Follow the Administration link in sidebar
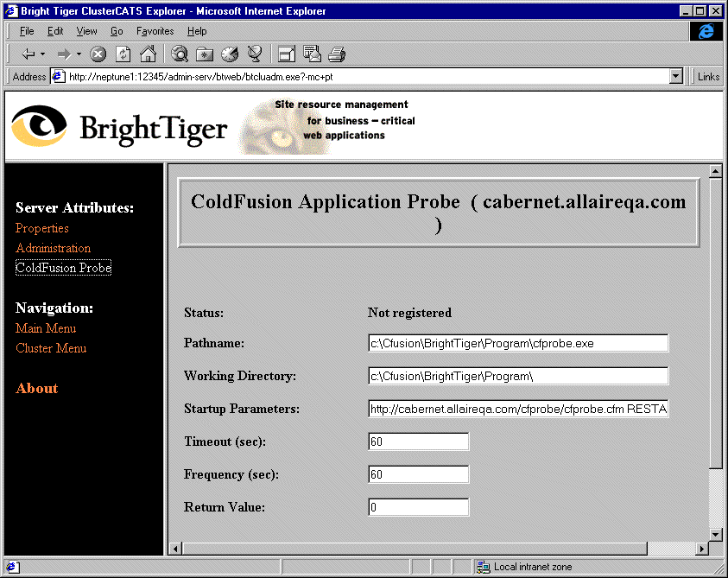This screenshot has height=578, width=728. click(x=53, y=248)
